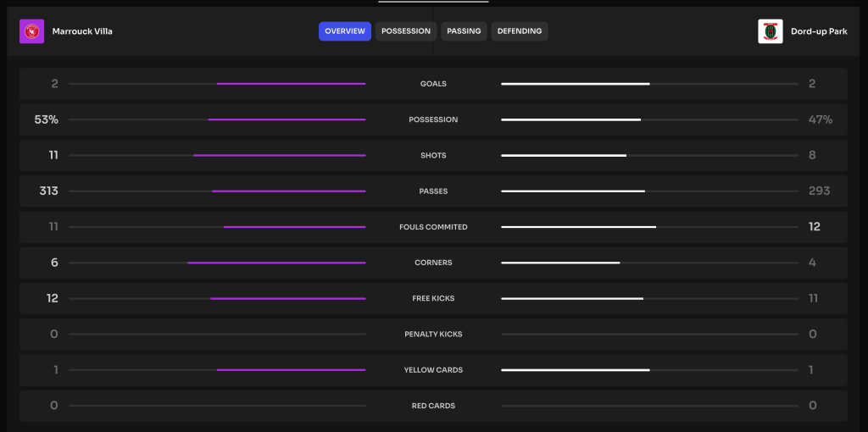Select the Overview tab
The width and height of the screenshot is (868, 432).
point(345,31)
